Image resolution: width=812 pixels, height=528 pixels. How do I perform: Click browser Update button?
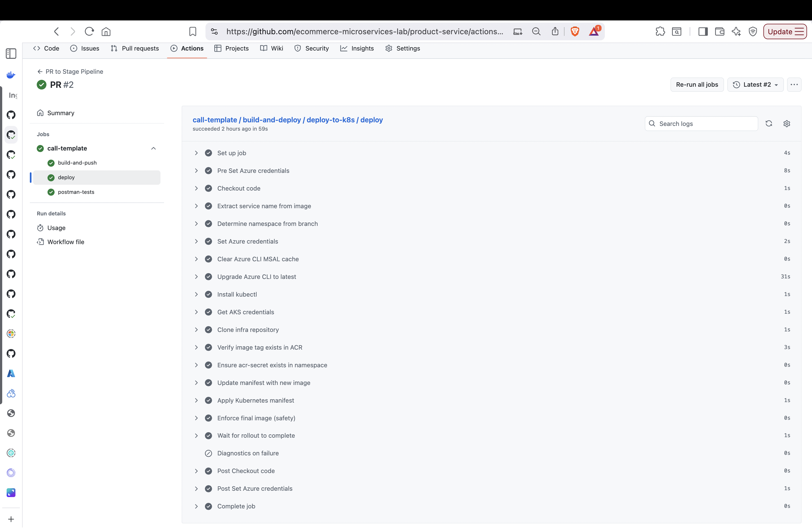[785, 32]
